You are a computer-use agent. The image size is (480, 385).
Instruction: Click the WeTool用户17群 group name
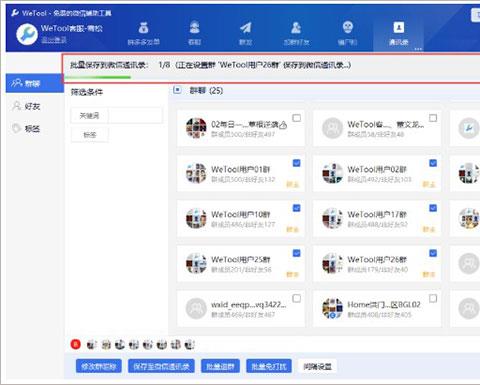[377, 214]
